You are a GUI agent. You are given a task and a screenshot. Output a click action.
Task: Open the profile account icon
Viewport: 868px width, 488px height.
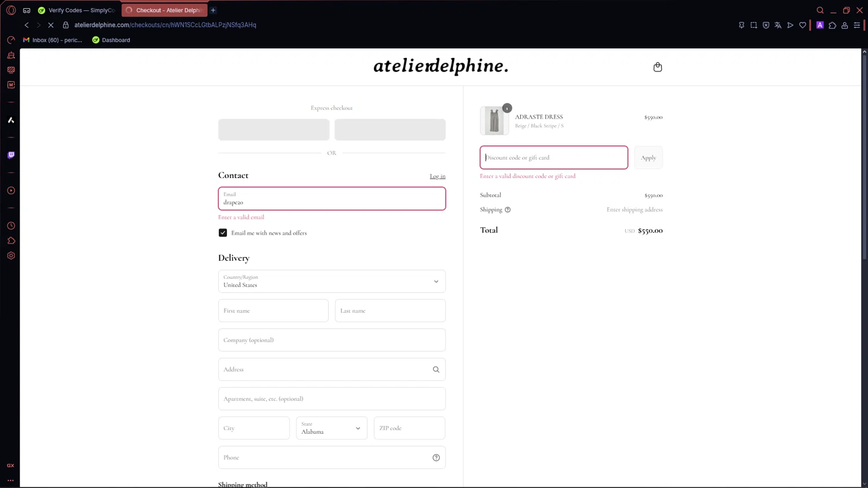(x=845, y=25)
